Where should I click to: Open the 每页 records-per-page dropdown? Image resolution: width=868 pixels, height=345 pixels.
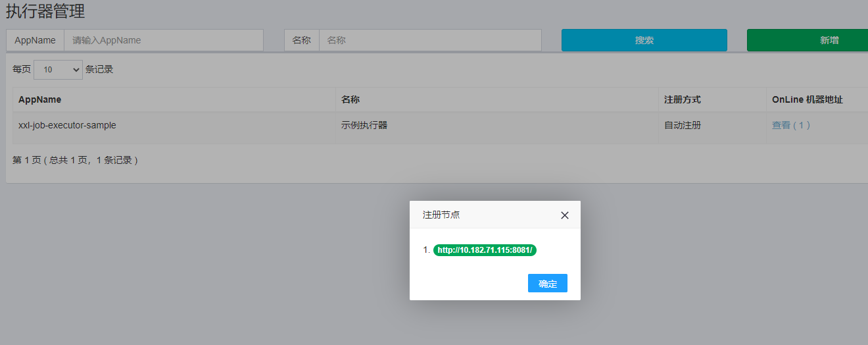[x=58, y=69]
